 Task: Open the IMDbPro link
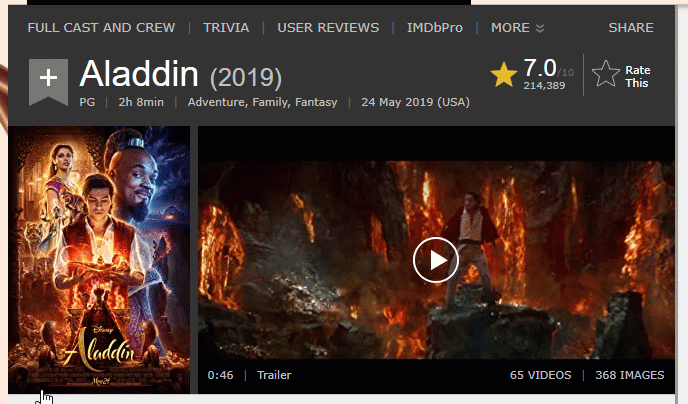[435, 28]
